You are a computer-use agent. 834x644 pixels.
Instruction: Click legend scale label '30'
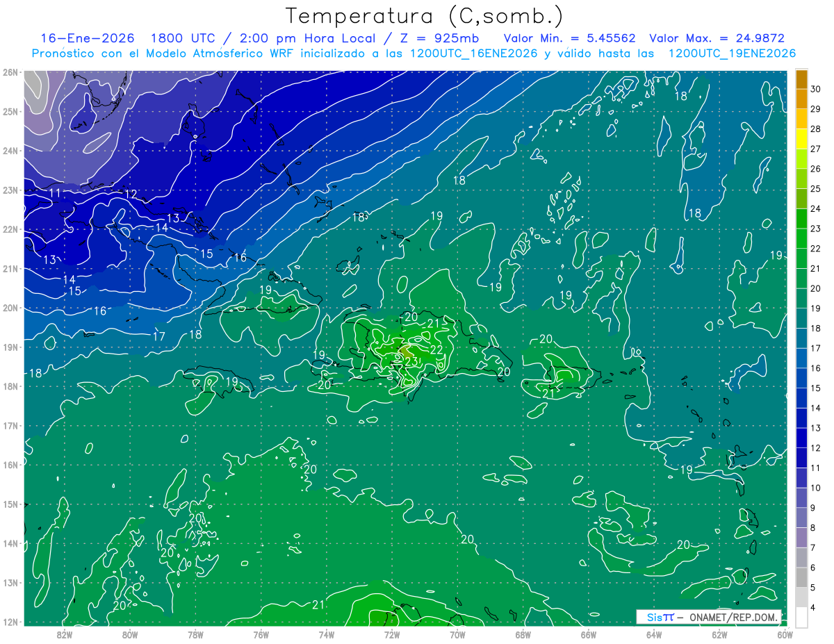pyautogui.click(x=816, y=88)
